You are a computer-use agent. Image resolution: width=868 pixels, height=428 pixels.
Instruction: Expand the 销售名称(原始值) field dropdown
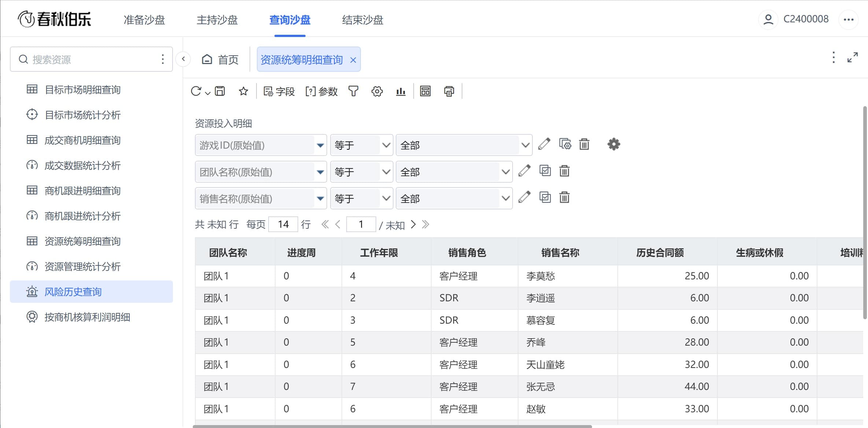[320, 199]
